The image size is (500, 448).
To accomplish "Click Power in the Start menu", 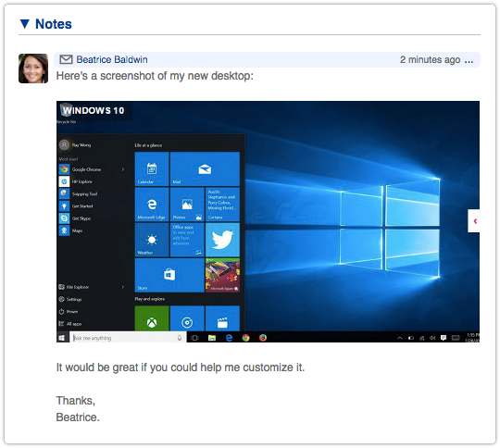I will pos(69,312).
